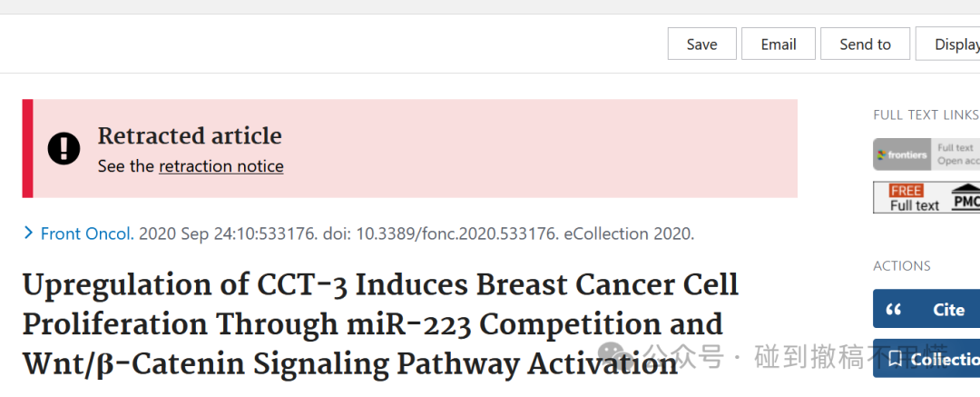Click the ACTIONS section heading
980x397 pixels.
(x=901, y=266)
